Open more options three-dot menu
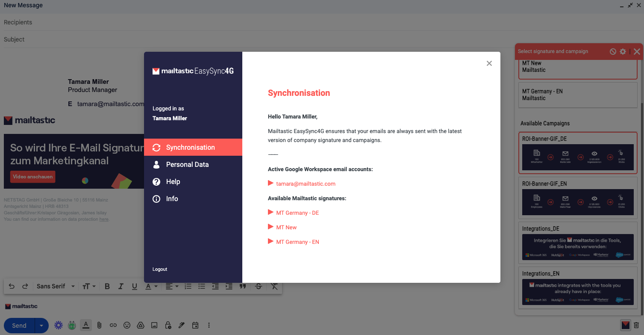This screenshot has height=335, width=644. 209,325
